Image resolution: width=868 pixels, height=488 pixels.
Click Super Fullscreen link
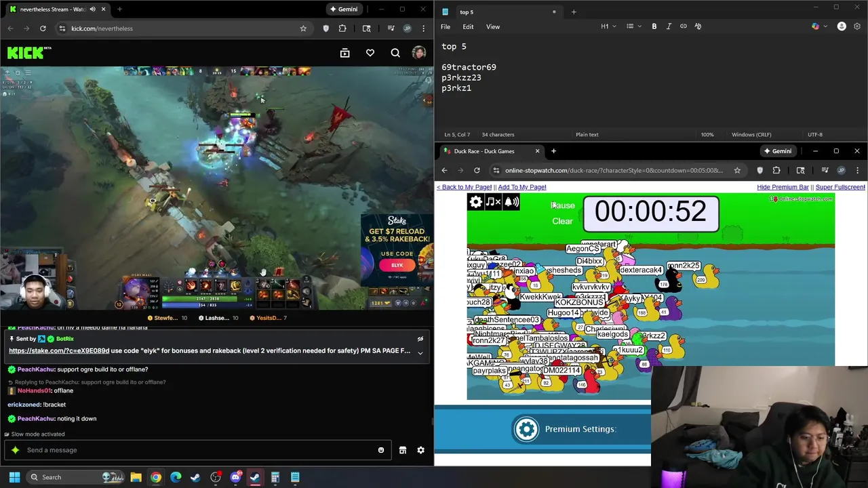pos(840,187)
